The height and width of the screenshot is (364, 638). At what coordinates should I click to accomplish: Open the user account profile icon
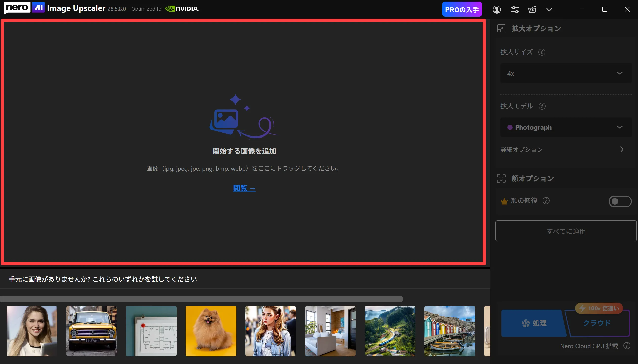click(x=497, y=10)
